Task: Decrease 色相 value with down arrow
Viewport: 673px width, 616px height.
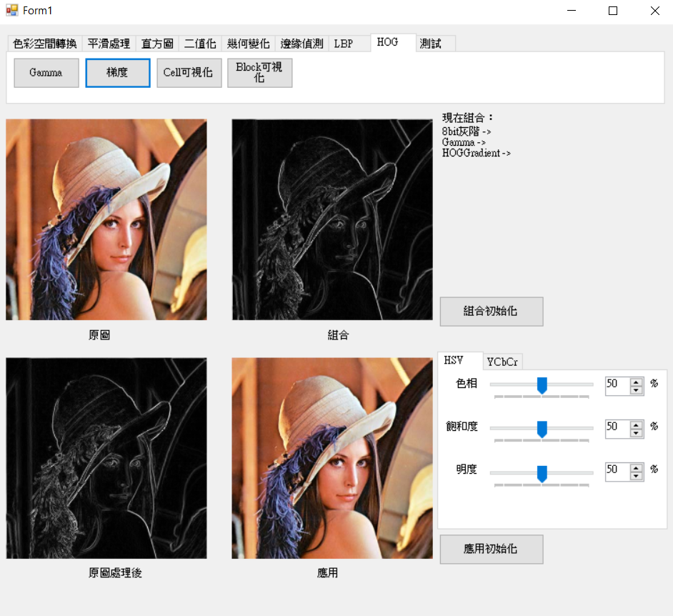Action: (636, 389)
